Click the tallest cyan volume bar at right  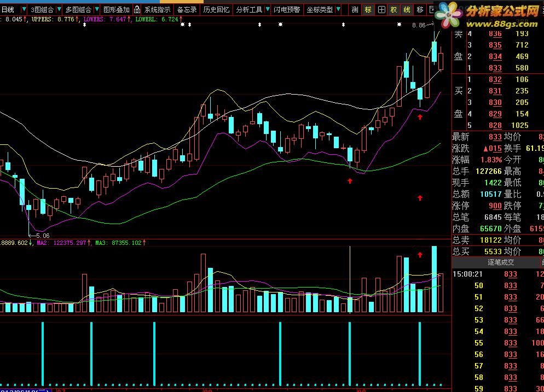point(434,279)
